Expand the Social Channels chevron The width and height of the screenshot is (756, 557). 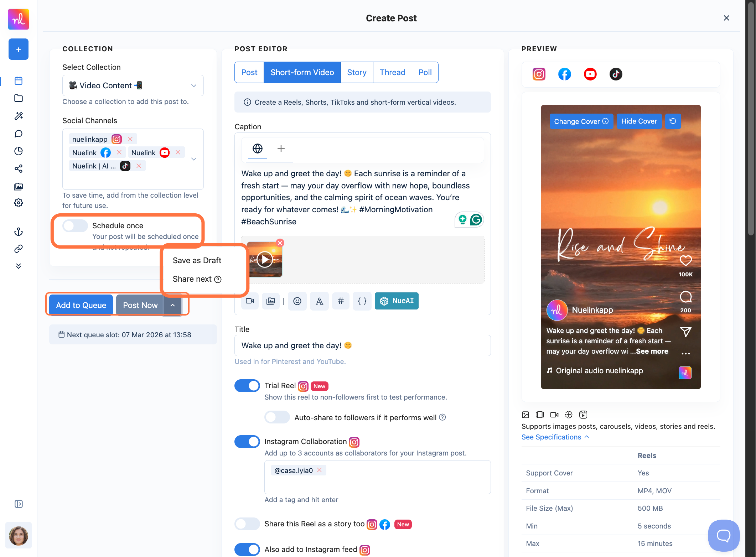(x=194, y=159)
